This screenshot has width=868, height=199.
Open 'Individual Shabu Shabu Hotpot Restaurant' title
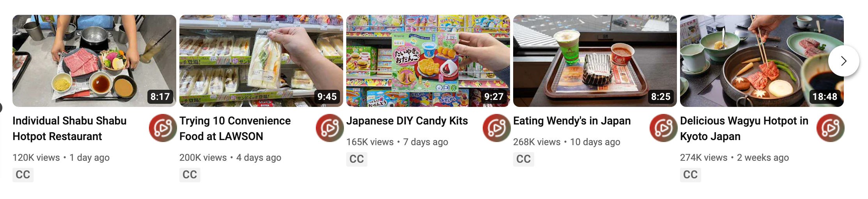pos(69,128)
